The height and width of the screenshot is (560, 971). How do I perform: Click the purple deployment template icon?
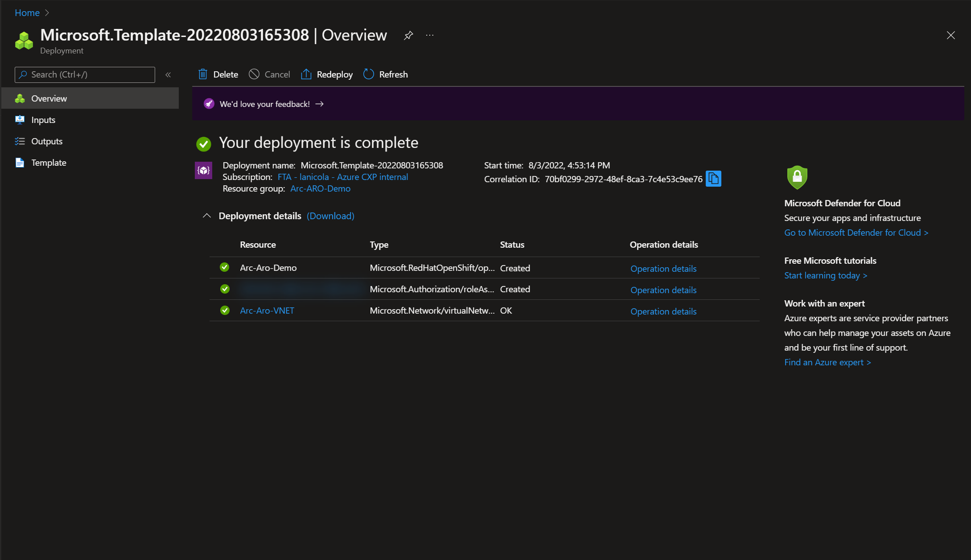[203, 170]
